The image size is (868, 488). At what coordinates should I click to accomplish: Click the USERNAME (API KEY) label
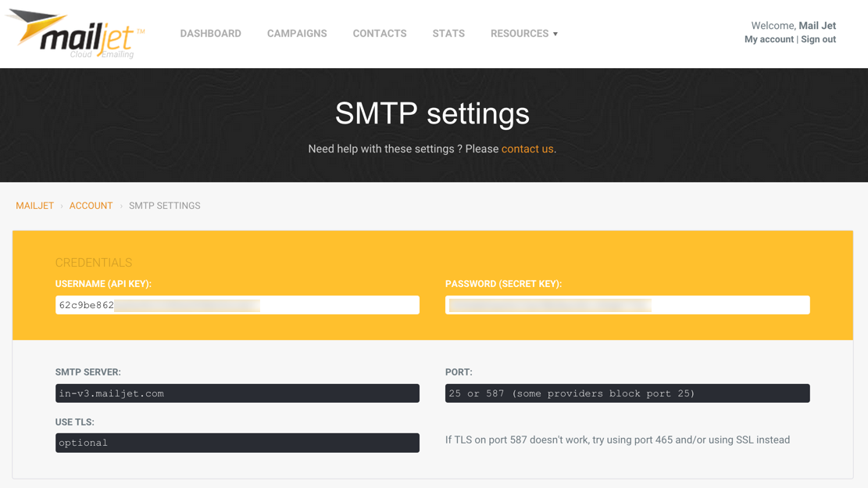103,284
